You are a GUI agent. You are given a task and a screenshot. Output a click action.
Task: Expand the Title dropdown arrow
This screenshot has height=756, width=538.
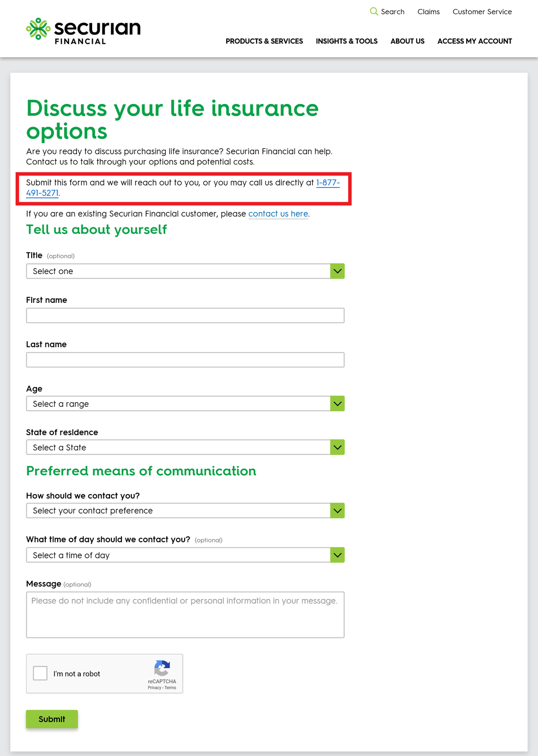tap(337, 271)
